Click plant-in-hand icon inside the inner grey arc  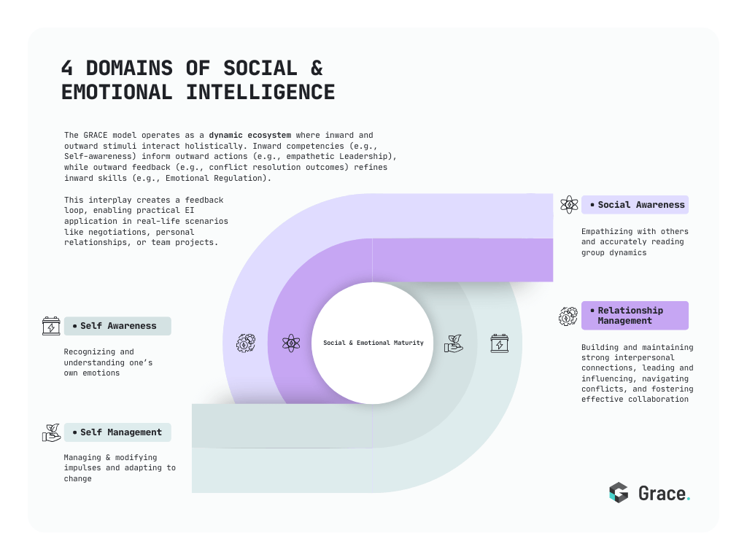click(x=454, y=343)
